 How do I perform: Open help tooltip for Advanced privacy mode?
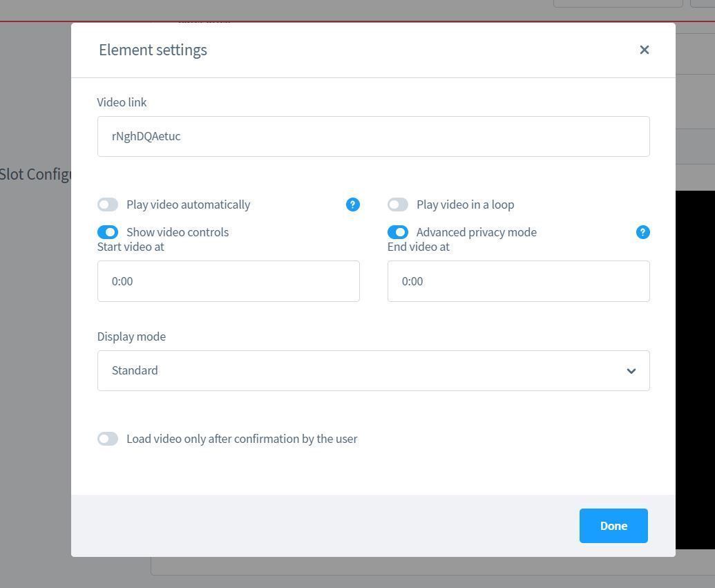click(642, 232)
